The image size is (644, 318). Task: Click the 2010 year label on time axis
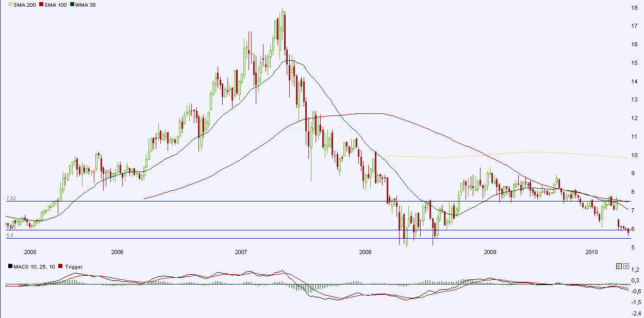[592, 253]
